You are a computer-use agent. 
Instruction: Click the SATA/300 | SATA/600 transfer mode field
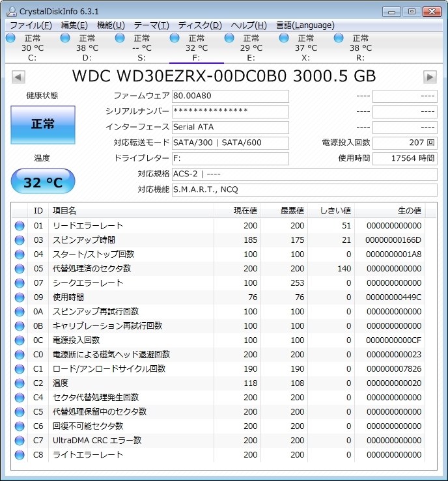[230, 143]
